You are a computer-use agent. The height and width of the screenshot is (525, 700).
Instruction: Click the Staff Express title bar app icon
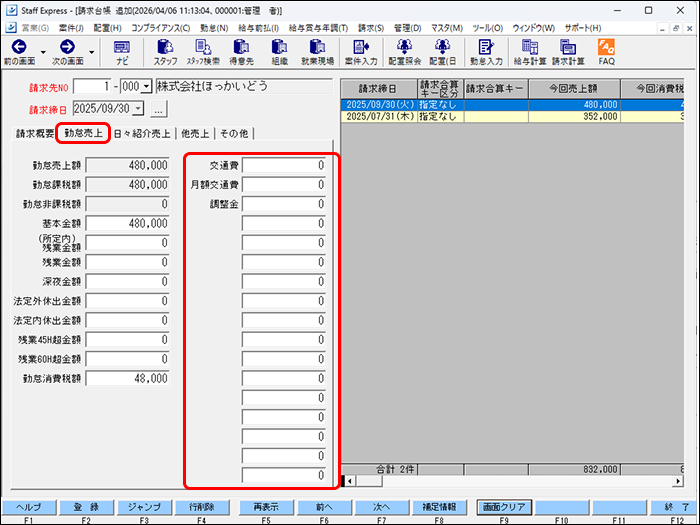pos(12,10)
